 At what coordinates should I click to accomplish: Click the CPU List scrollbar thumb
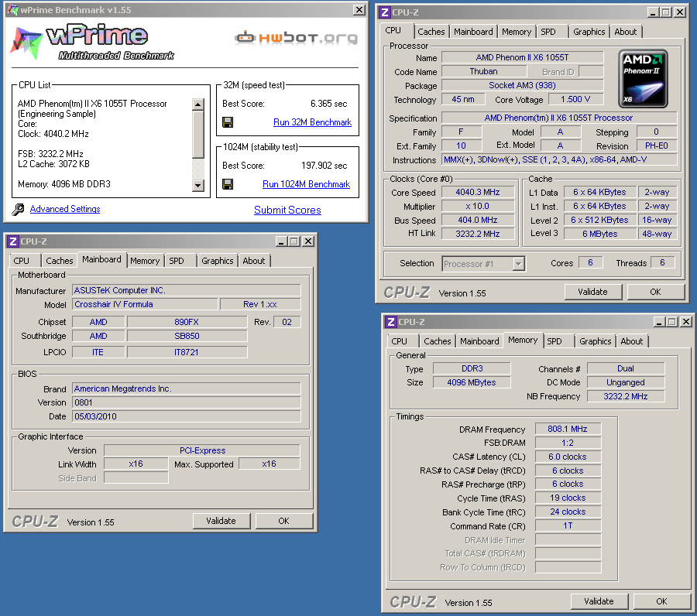pos(197,134)
